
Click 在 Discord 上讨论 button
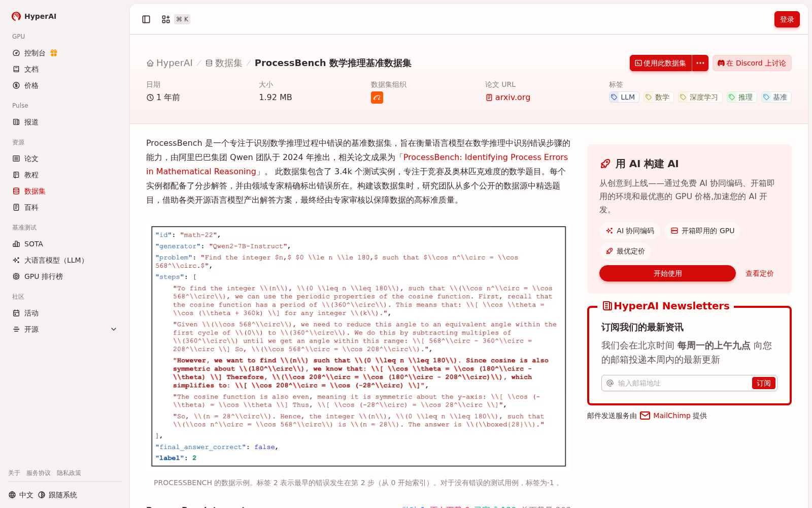(752, 63)
